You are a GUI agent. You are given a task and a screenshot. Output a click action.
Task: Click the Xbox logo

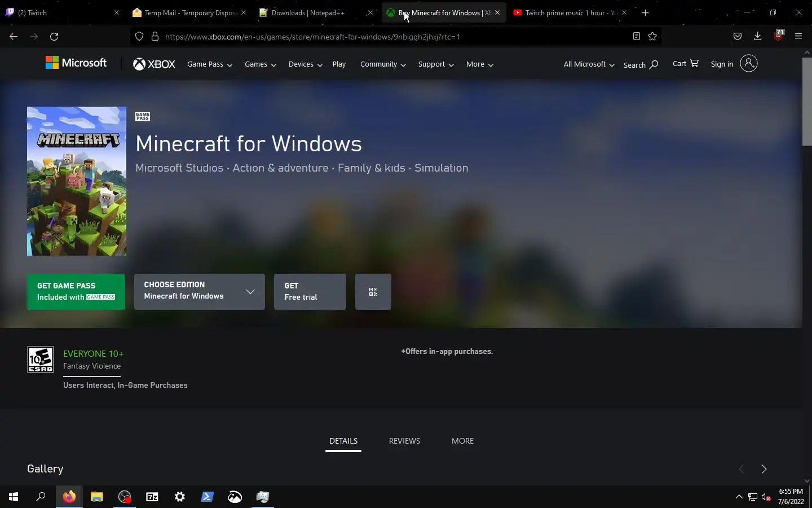(x=154, y=64)
